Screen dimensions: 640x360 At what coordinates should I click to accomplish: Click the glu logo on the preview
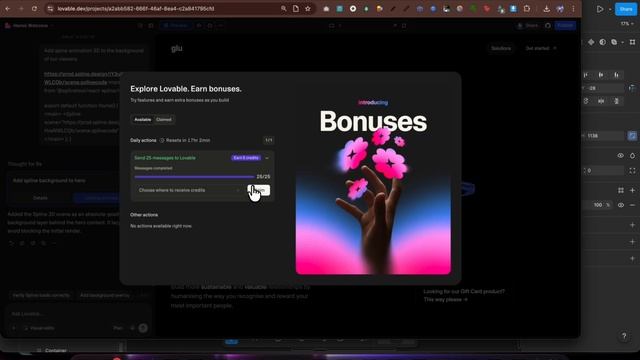coord(177,49)
